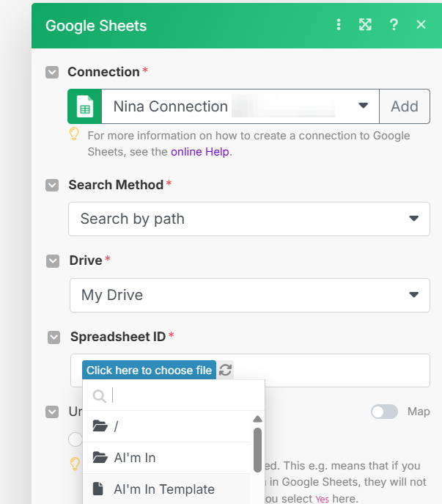Open the help question mark icon
This screenshot has height=504, width=442.
pyautogui.click(x=394, y=24)
